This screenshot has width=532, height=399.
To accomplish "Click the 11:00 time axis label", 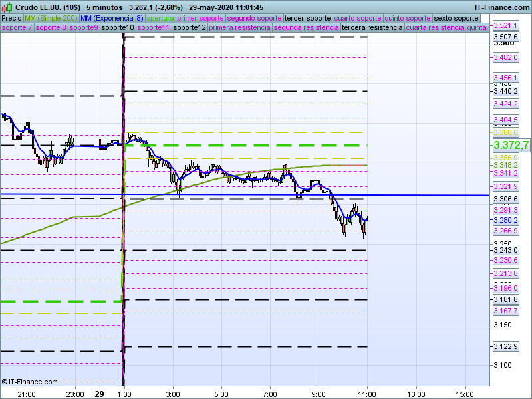I will (x=367, y=394).
